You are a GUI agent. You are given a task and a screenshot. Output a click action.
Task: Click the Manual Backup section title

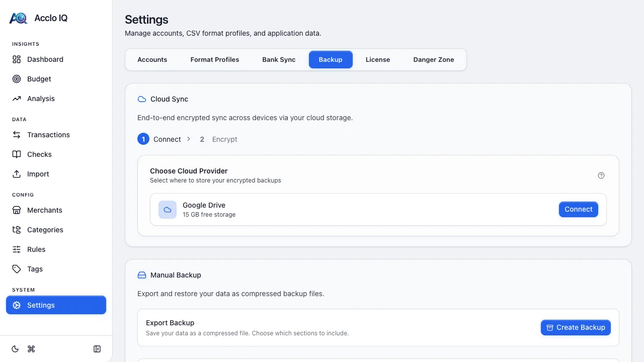pyautogui.click(x=176, y=275)
